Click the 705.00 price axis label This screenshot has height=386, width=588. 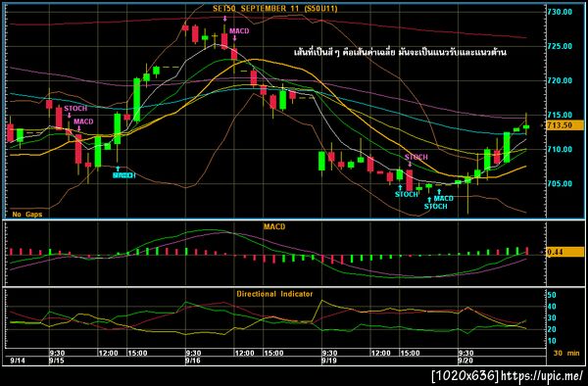click(x=560, y=183)
